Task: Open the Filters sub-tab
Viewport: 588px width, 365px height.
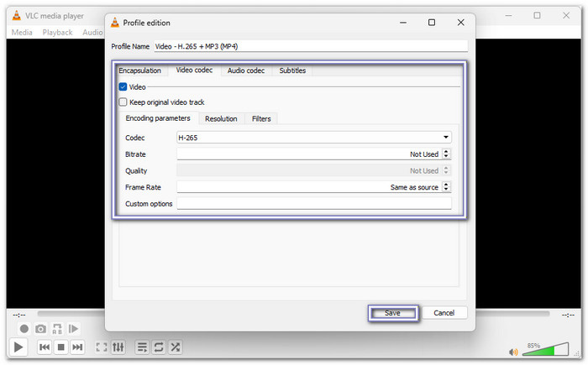Action: click(261, 119)
